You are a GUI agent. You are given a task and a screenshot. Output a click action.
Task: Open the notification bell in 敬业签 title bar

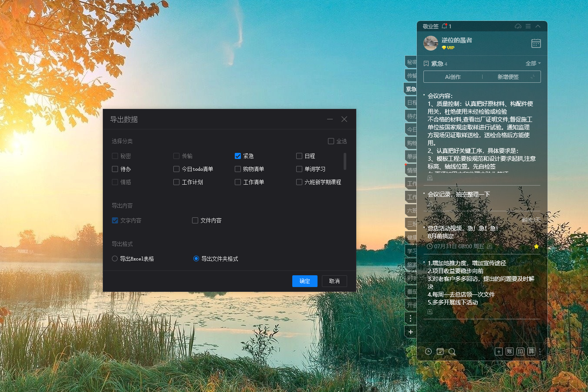(444, 26)
